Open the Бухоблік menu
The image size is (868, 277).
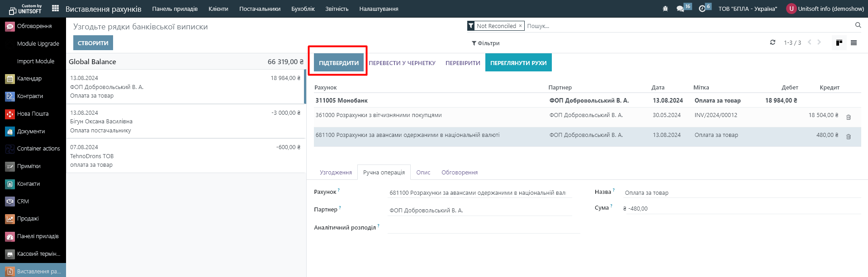point(303,9)
